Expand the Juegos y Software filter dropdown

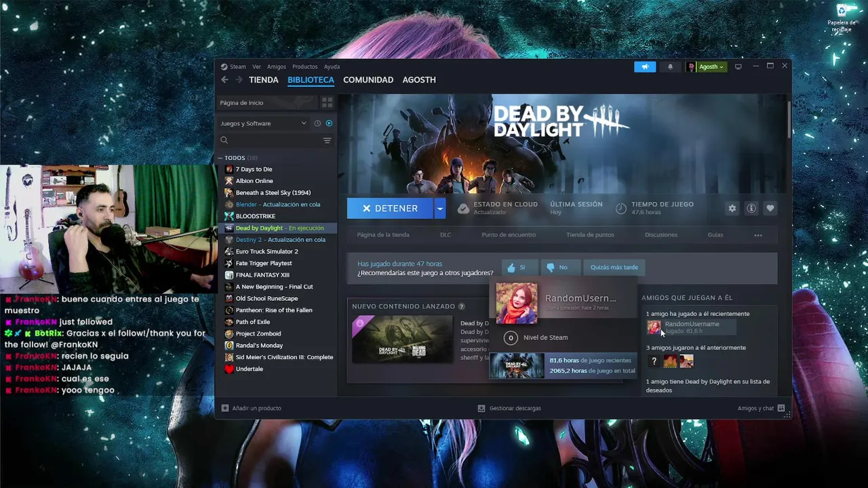click(x=263, y=123)
